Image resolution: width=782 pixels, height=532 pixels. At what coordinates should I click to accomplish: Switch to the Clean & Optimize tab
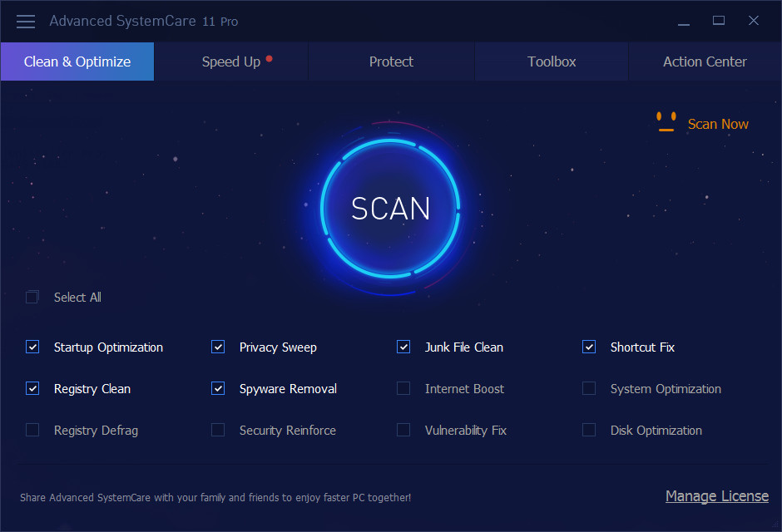77,62
